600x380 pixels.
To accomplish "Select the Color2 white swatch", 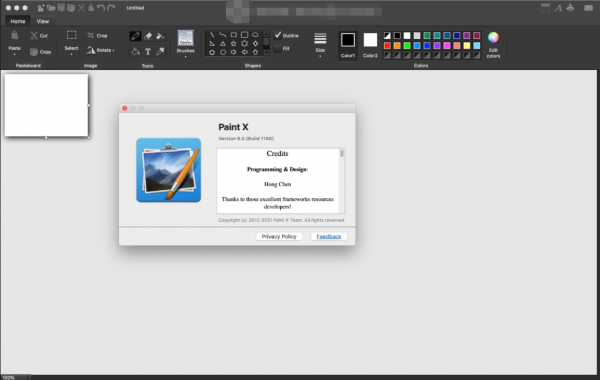I will [x=370, y=40].
